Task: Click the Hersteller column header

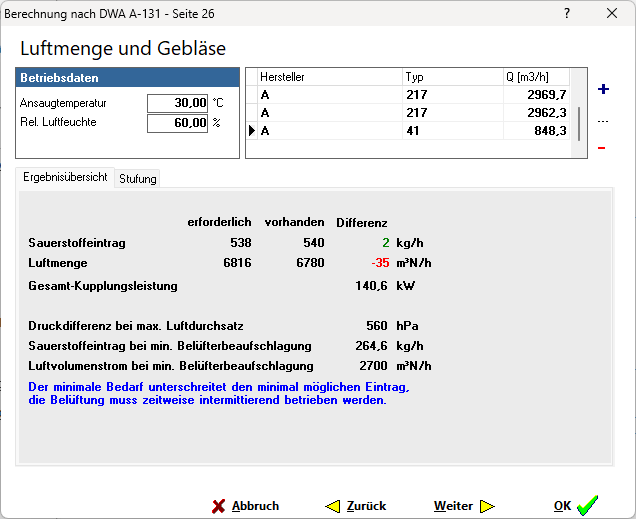Action: tap(329, 77)
